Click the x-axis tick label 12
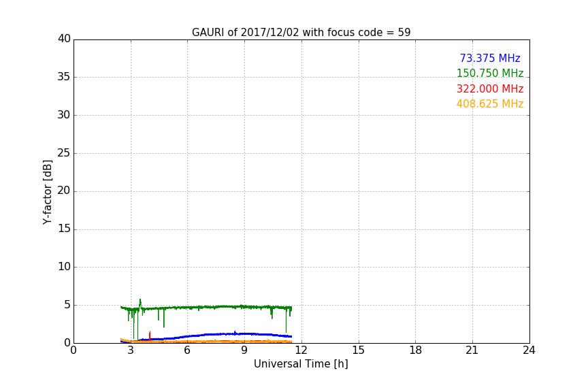Viewport: 588px width, 392px height. (301, 350)
